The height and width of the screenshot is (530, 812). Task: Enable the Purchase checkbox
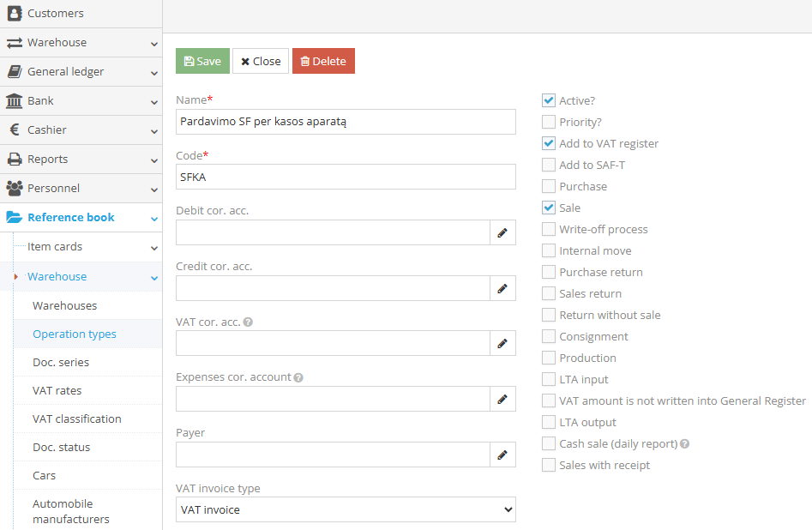tap(548, 185)
